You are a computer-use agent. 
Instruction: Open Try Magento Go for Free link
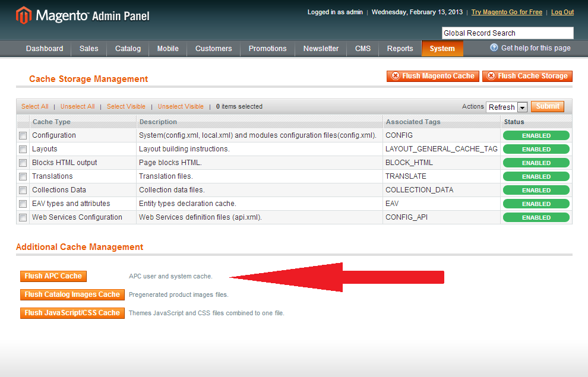pos(507,12)
